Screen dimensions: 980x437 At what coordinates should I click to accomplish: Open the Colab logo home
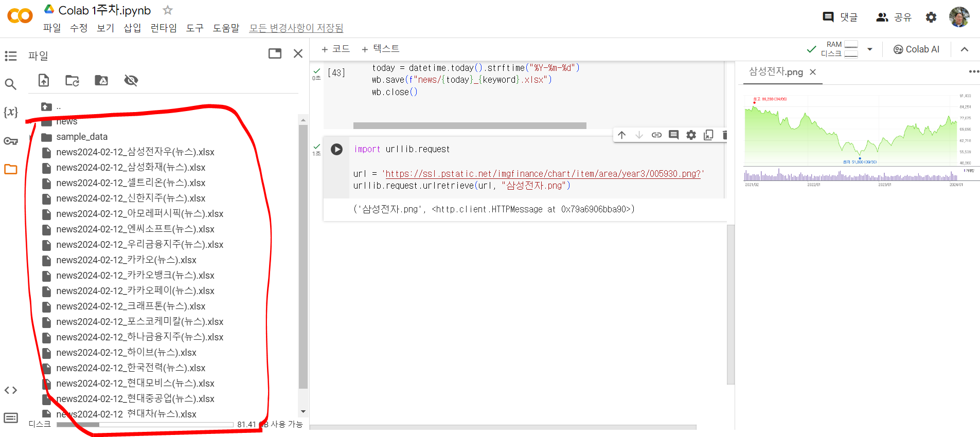click(20, 16)
